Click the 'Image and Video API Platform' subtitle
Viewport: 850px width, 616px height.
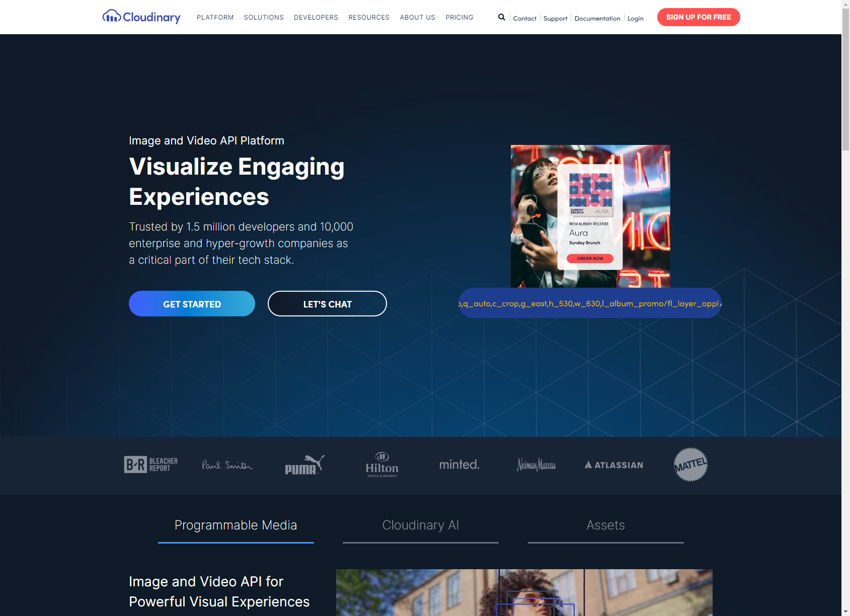(206, 140)
